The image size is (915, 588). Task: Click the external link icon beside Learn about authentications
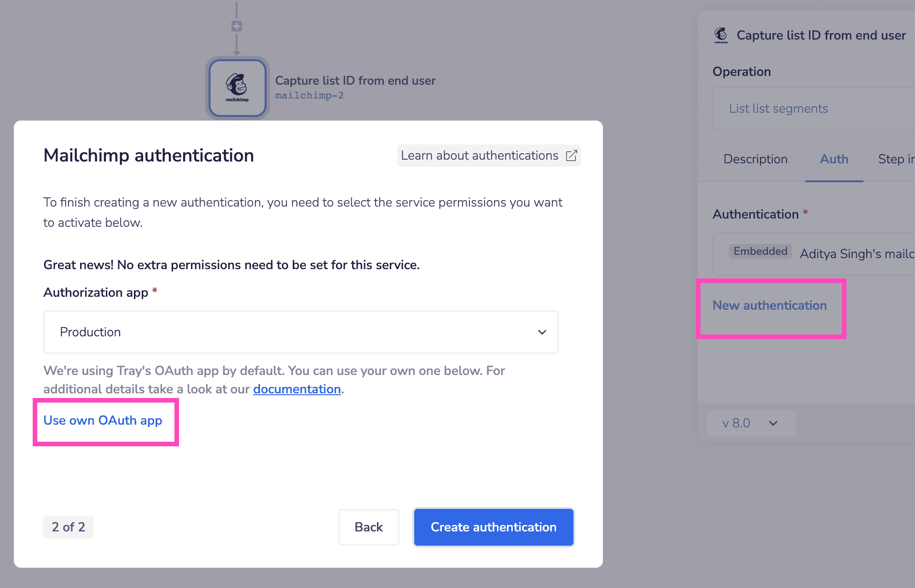point(571,156)
